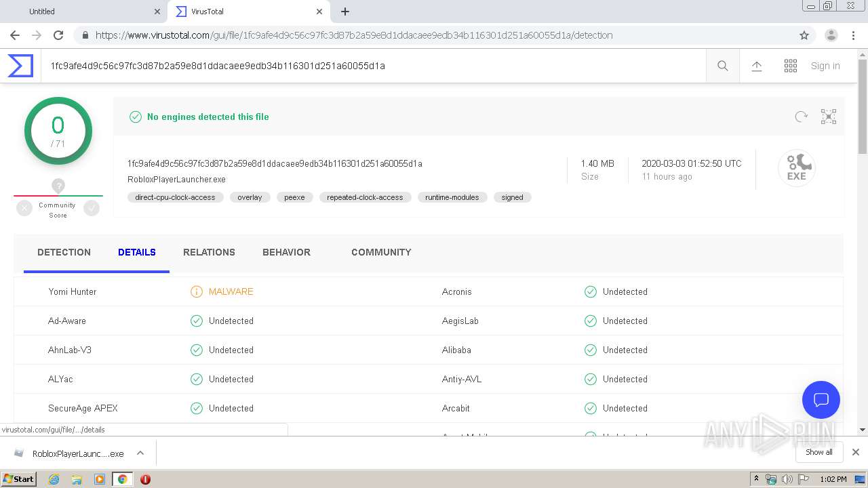Viewport: 868px width, 488px height.
Task: Click Show all downloads button
Action: pos(819,452)
